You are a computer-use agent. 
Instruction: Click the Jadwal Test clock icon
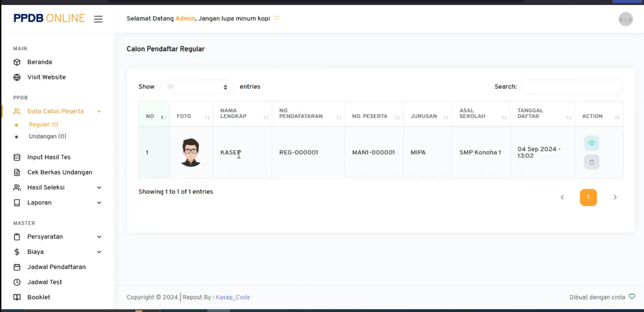click(x=17, y=282)
